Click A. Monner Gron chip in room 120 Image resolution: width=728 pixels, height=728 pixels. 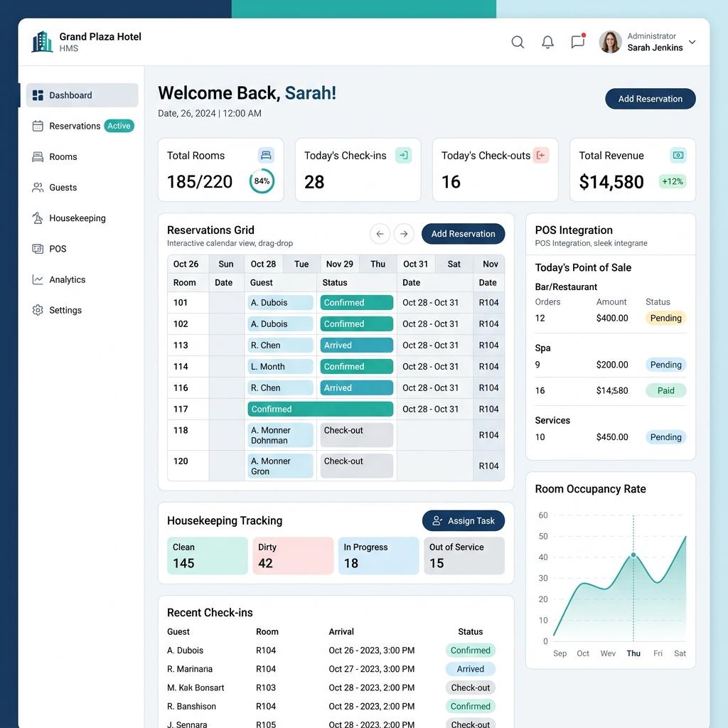pyautogui.click(x=280, y=466)
